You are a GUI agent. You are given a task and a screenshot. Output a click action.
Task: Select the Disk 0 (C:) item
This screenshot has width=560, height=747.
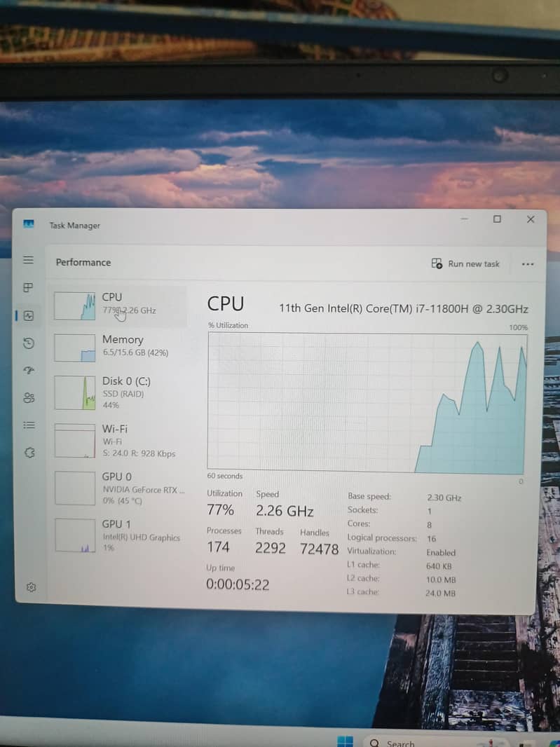119,392
